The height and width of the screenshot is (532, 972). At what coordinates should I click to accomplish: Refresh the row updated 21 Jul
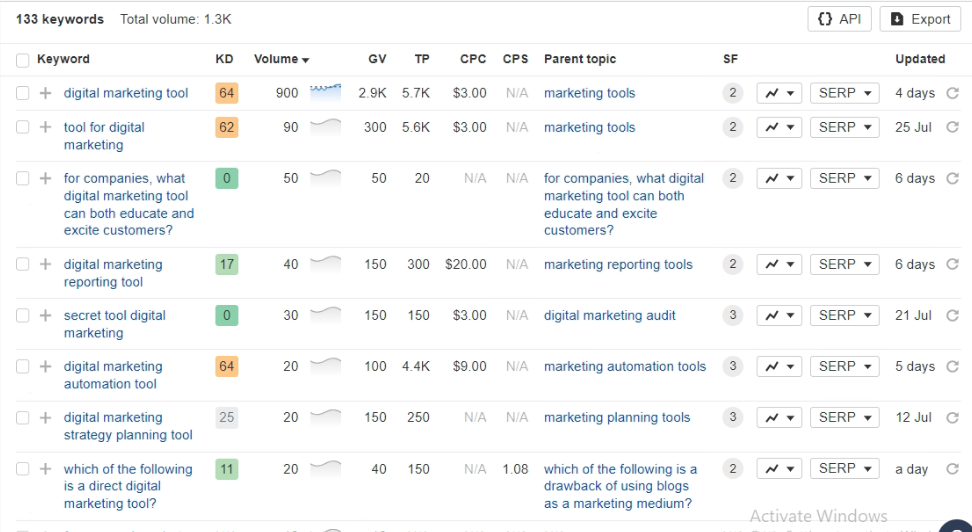coord(952,316)
